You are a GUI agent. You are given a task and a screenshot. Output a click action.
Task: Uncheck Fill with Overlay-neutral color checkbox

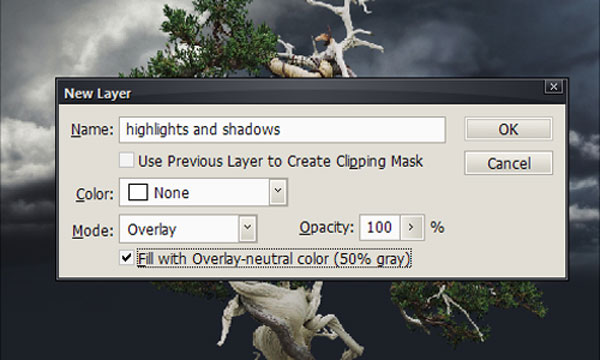pyautogui.click(x=126, y=257)
